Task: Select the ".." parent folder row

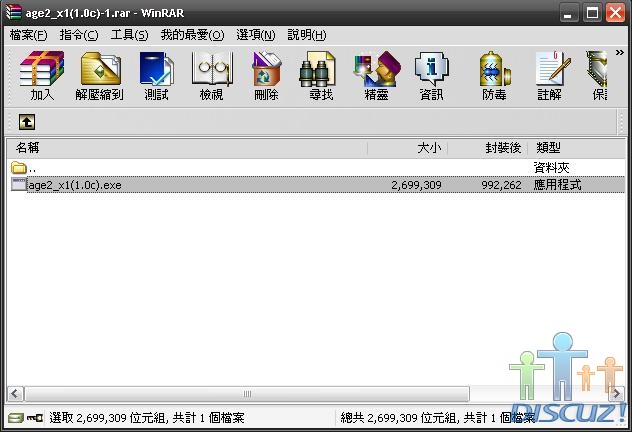Action: point(316,167)
